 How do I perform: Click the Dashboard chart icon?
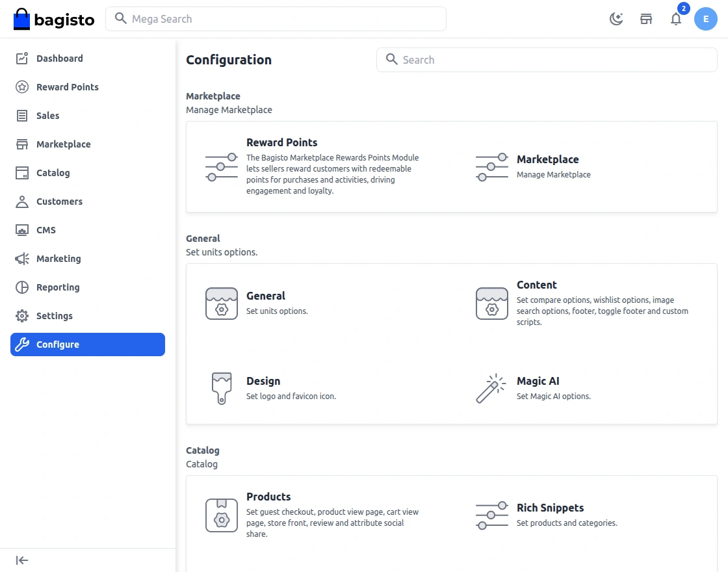[22, 58]
